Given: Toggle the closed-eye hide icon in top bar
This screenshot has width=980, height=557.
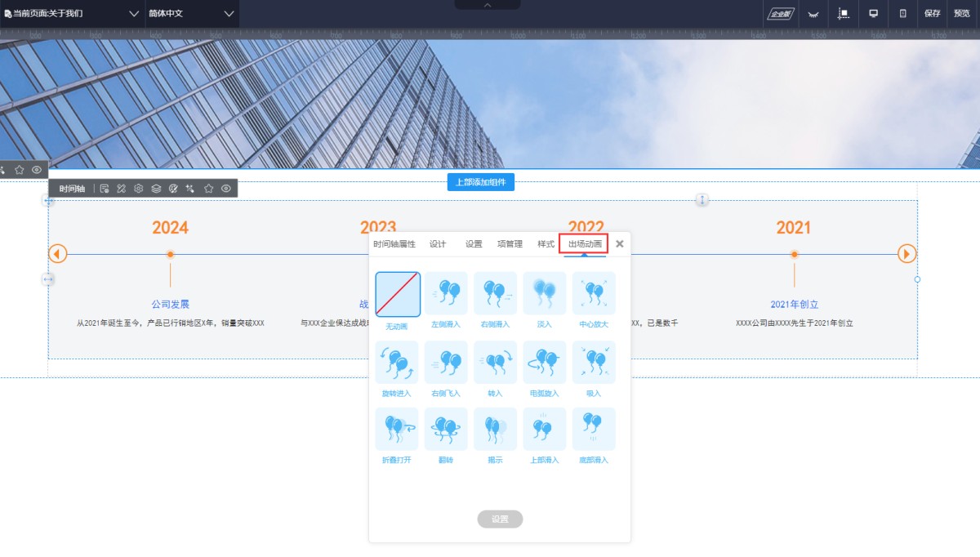Looking at the screenshot, I should (813, 14).
